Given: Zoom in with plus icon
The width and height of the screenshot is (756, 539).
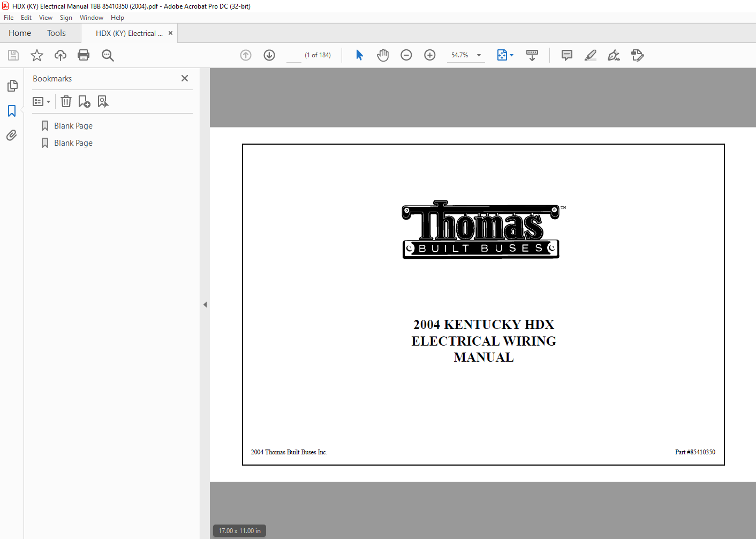Looking at the screenshot, I should pyautogui.click(x=430, y=55).
